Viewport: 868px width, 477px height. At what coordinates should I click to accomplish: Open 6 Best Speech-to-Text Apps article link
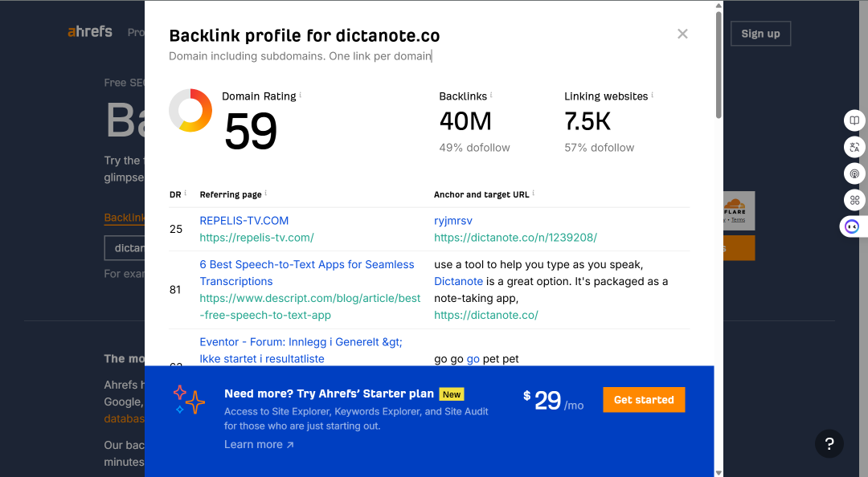pos(307,273)
